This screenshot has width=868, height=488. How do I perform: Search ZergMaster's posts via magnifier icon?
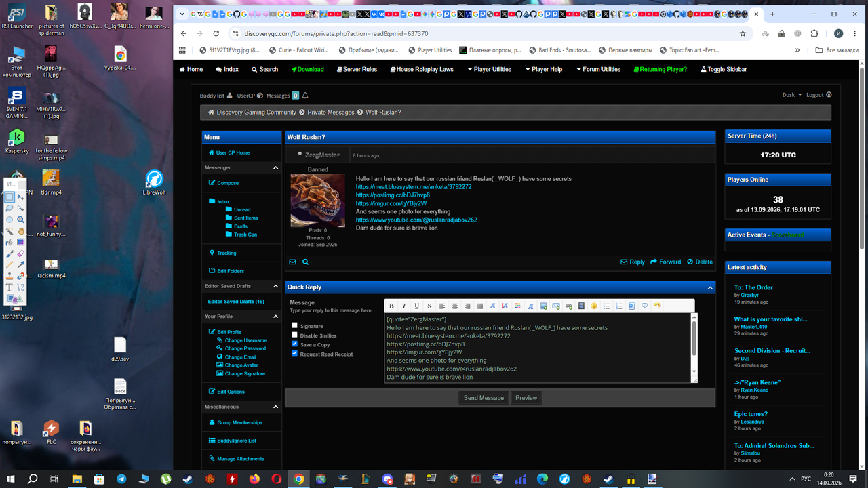click(x=306, y=262)
